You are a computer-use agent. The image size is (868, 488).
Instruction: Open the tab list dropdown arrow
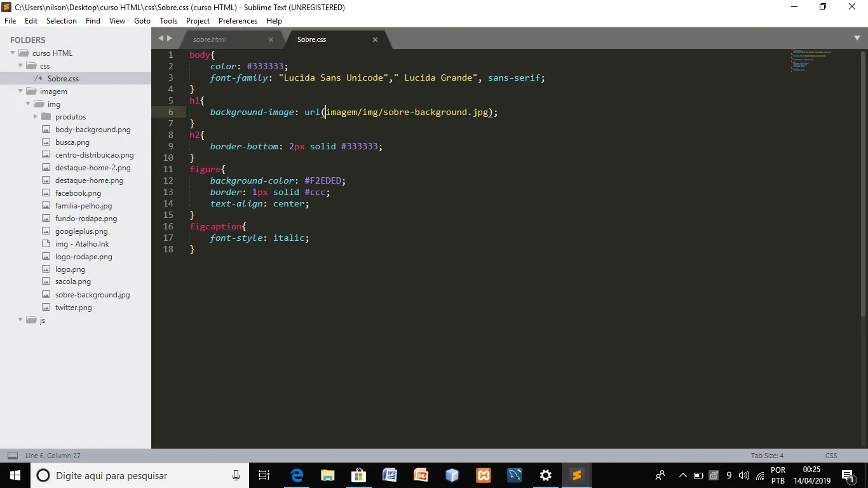tap(857, 39)
